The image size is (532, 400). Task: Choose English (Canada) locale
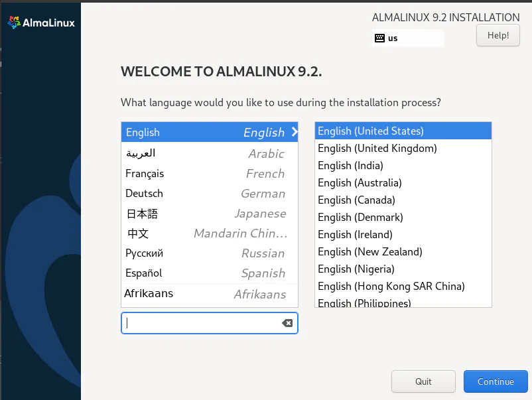[403, 200]
